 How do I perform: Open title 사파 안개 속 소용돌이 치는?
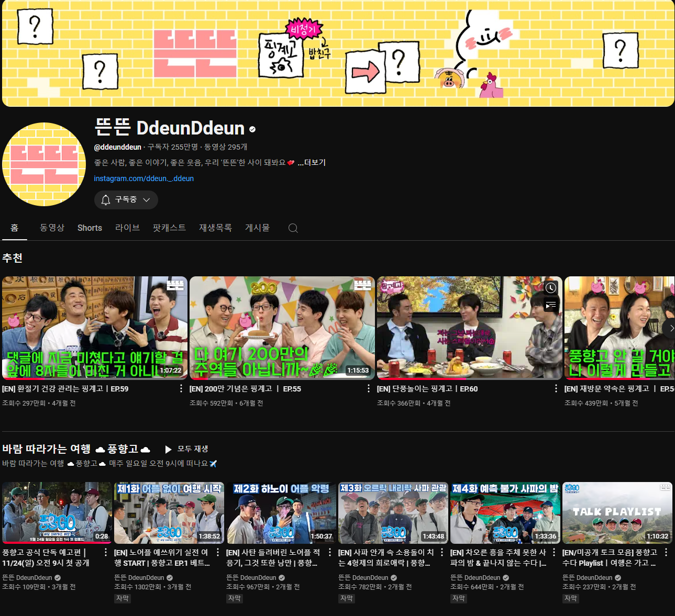pyautogui.click(x=386, y=557)
